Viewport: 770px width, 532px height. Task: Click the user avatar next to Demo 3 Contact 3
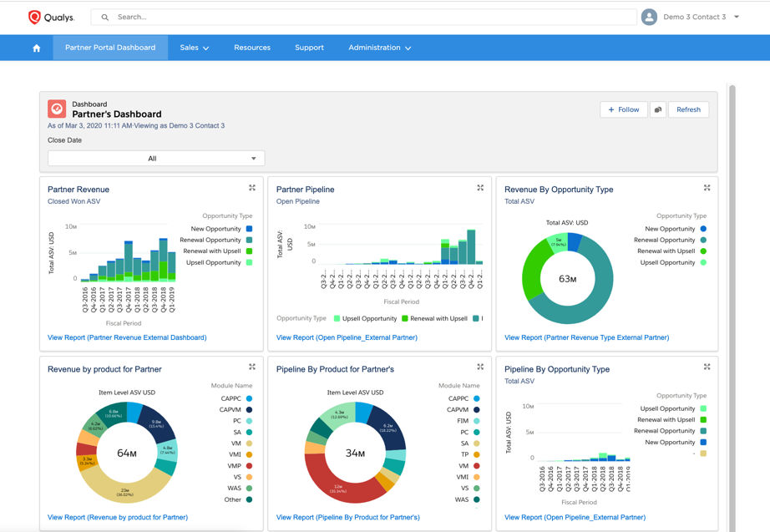point(649,17)
